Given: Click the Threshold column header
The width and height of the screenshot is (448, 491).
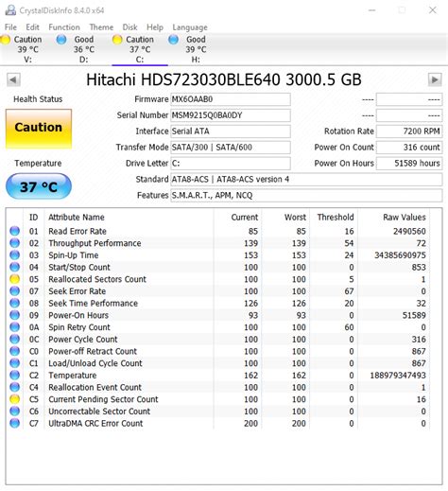Looking at the screenshot, I should click(x=336, y=218).
